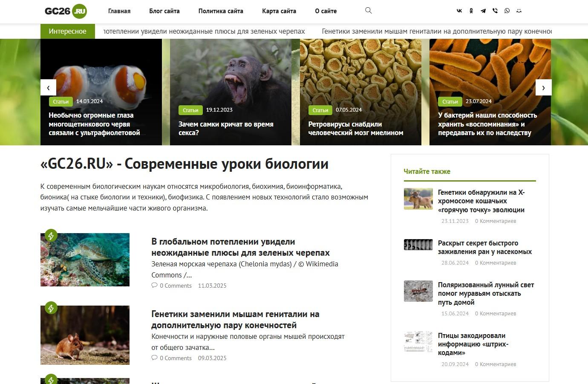Open the Odnoklassniki social icon
Viewport: 588px width, 384px height.
click(x=471, y=11)
